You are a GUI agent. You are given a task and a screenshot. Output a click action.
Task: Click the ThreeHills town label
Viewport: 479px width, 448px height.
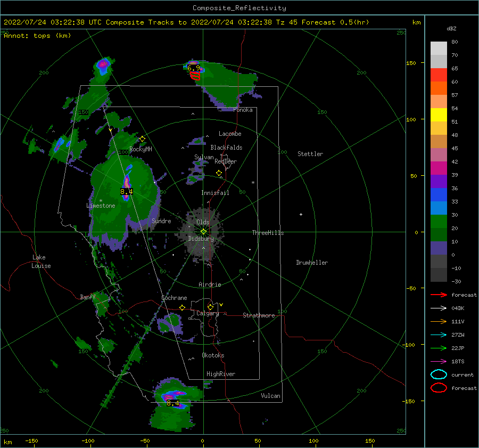tap(268, 233)
